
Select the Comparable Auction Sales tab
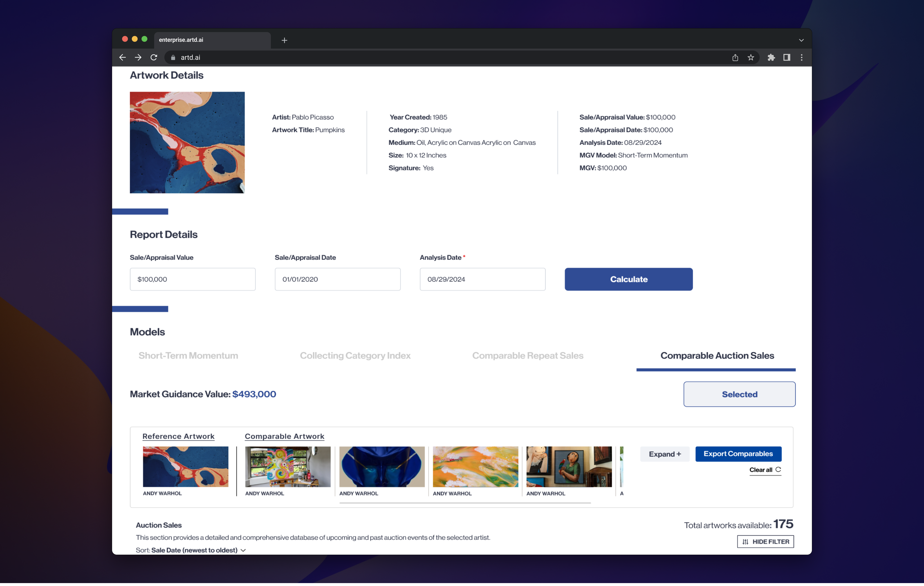[717, 355]
